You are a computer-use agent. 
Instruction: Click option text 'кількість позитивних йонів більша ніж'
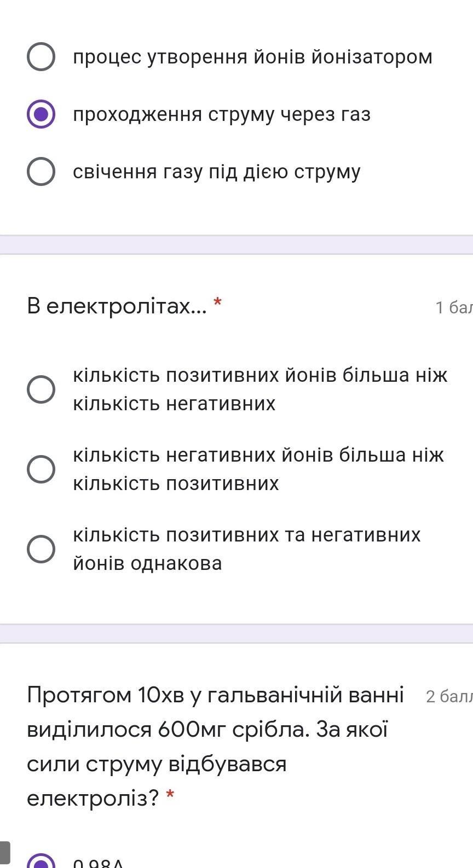pyautogui.click(x=260, y=375)
